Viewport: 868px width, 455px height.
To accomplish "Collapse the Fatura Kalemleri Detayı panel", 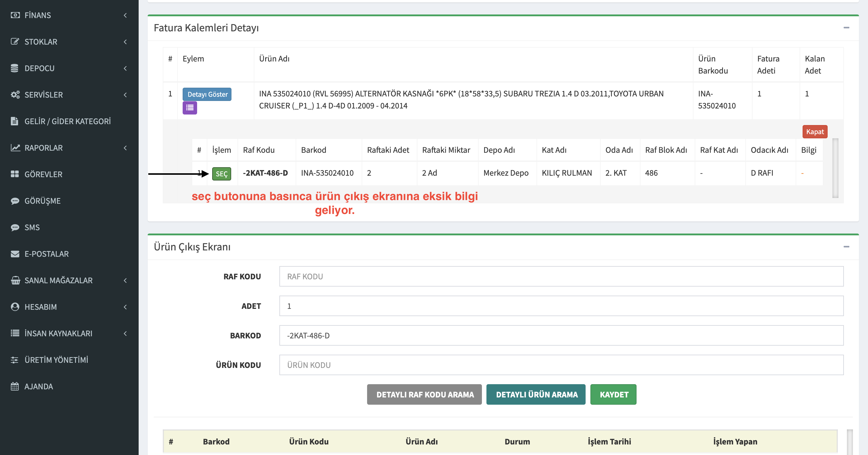I will point(846,28).
